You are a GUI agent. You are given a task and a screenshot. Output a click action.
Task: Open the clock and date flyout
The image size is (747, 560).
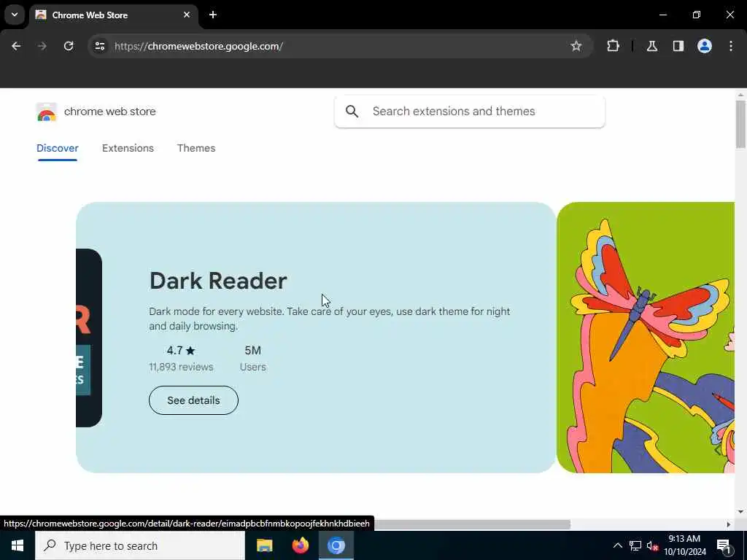click(x=684, y=545)
